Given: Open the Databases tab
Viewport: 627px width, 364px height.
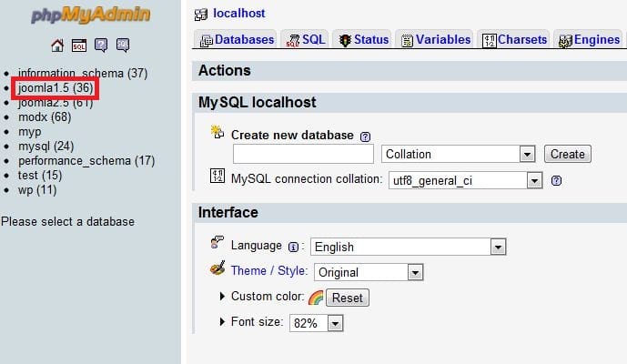Looking at the screenshot, I should (x=237, y=40).
